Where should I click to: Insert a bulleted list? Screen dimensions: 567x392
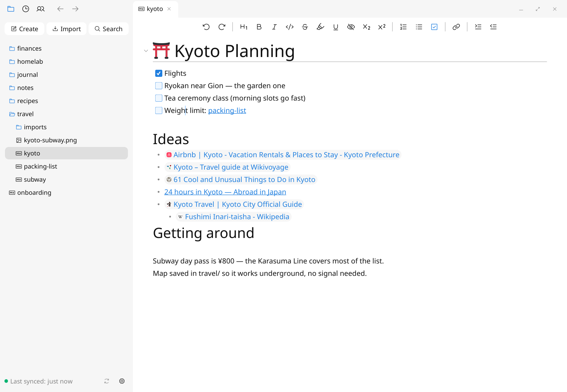pos(419,27)
